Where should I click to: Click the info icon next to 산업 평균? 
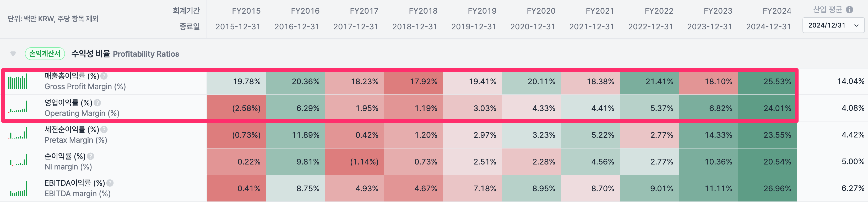point(849,10)
